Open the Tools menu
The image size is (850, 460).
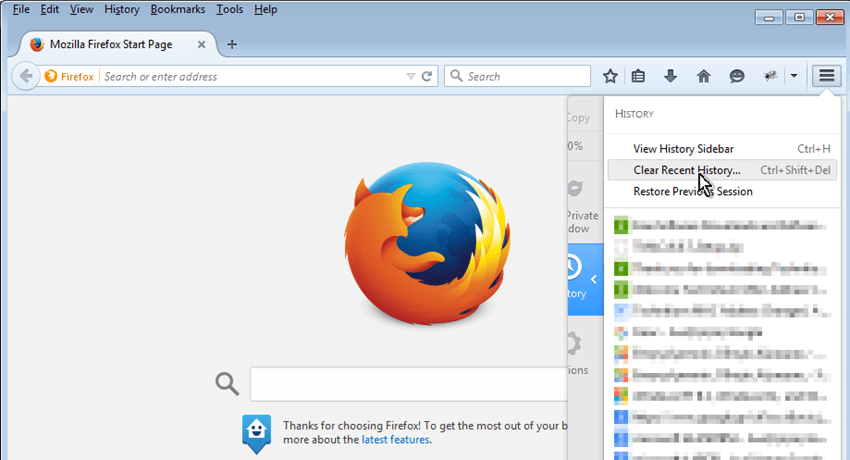pyautogui.click(x=230, y=9)
